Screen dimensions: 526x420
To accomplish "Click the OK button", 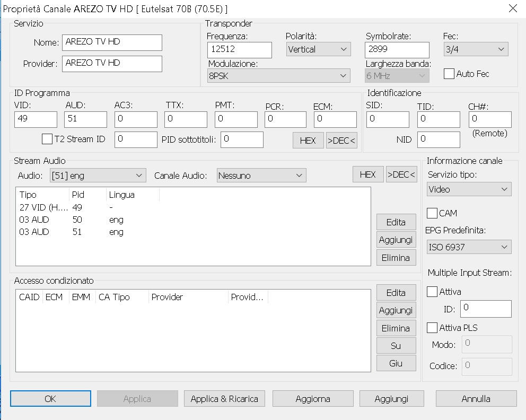I will pos(50,399).
